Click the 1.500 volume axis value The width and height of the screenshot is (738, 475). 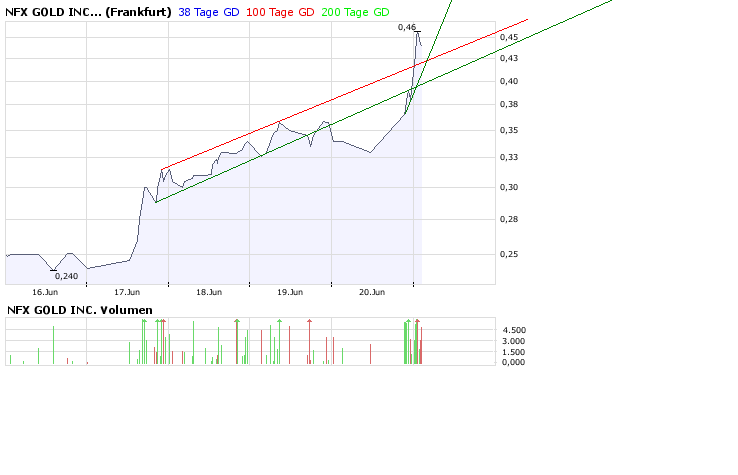tap(513, 352)
